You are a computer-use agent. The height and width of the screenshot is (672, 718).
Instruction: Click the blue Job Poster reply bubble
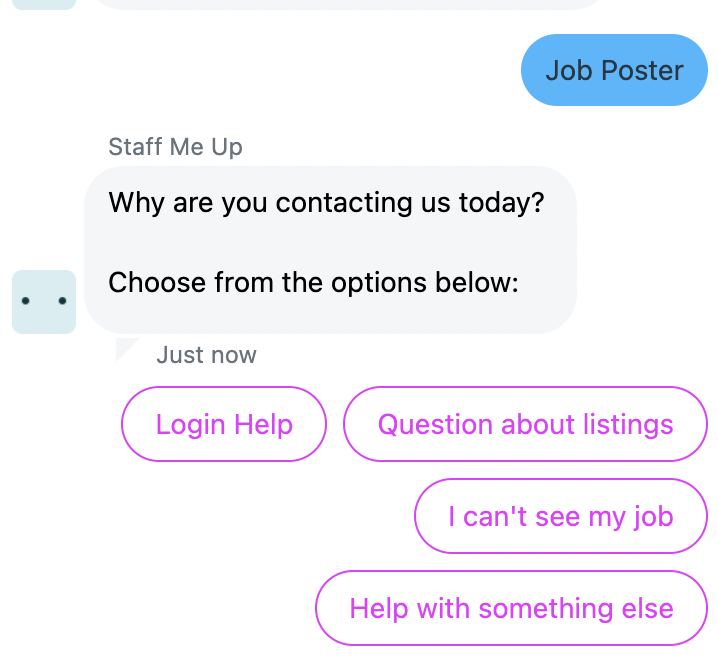615,70
